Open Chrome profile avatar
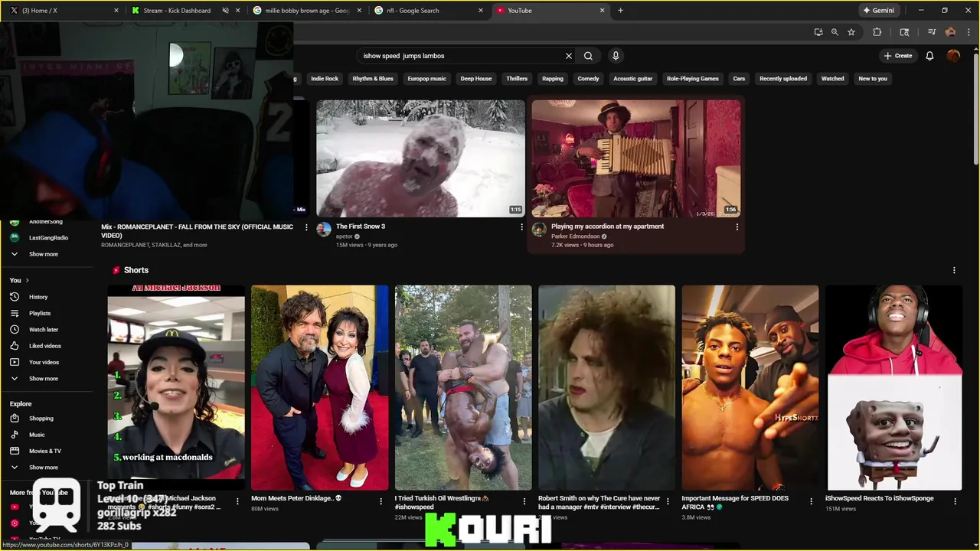The height and width of the screenshot is (551, 980). click(950, 32)
